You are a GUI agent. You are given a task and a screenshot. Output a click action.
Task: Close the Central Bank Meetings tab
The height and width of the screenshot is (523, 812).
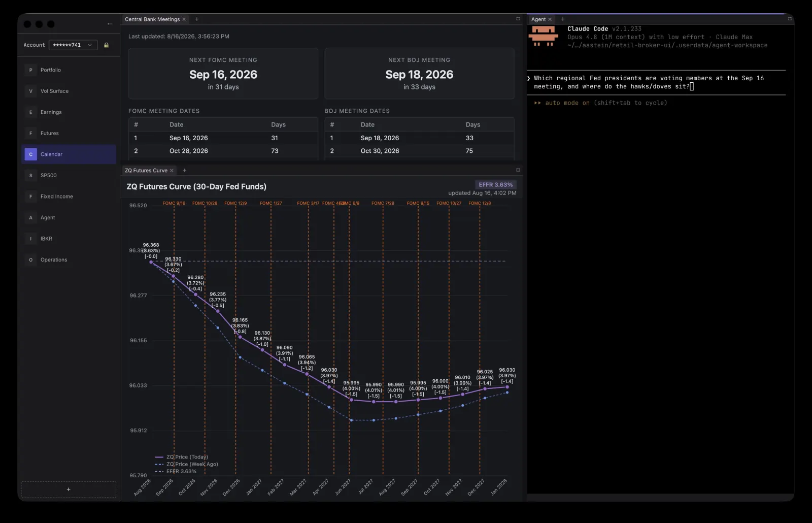pos(184,19)
